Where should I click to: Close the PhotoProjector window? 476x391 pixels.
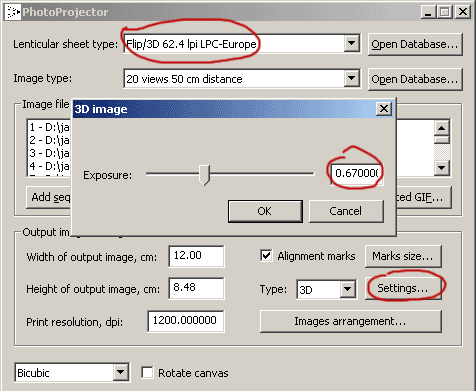463,12
